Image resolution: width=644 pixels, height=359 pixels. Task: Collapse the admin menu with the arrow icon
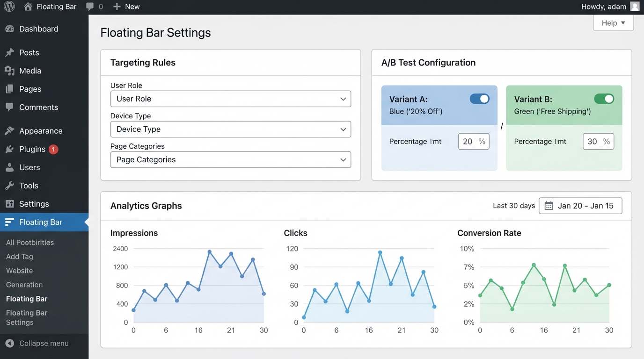(x=10, y=343)
